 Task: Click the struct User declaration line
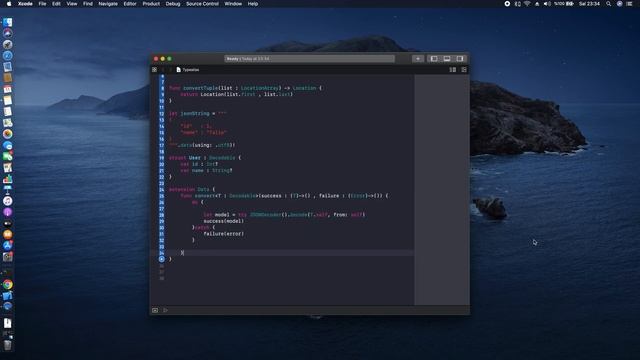click(x=205, y=158)
